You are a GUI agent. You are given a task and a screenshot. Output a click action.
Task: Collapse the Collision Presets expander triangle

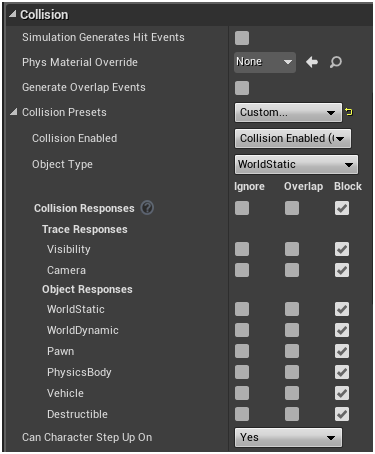coord(13,112)
